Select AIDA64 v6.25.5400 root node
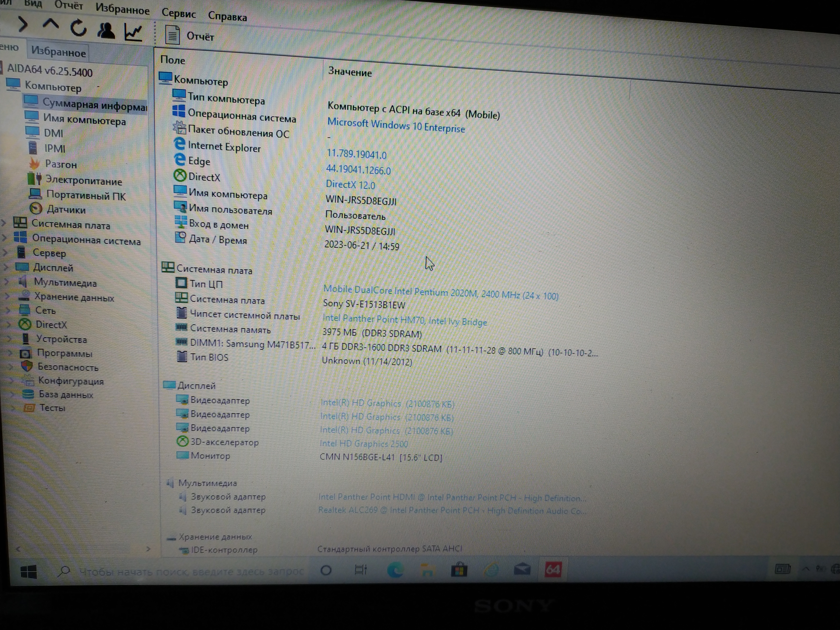This screenshot has height=630, width=840. [50, 71]
